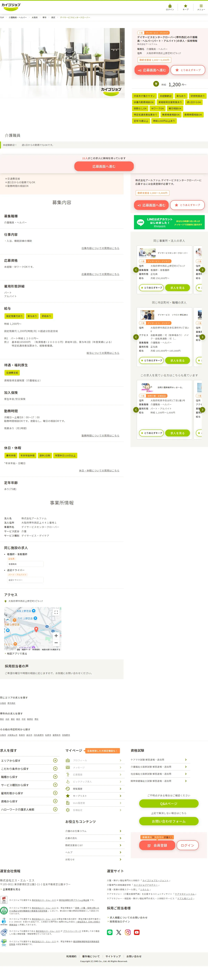Click top 応募画面へ進む button
208x980 pixels.
click(x=152, y=70)
